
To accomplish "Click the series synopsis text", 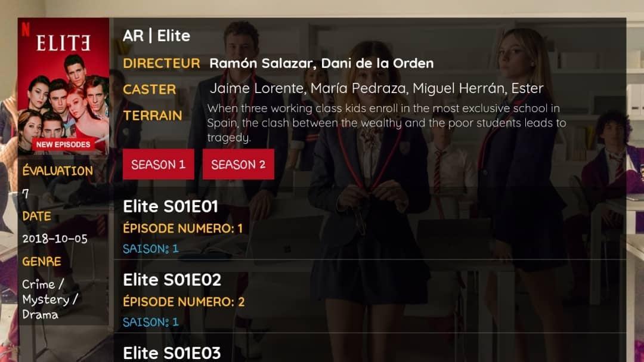I will pos(386,123).
